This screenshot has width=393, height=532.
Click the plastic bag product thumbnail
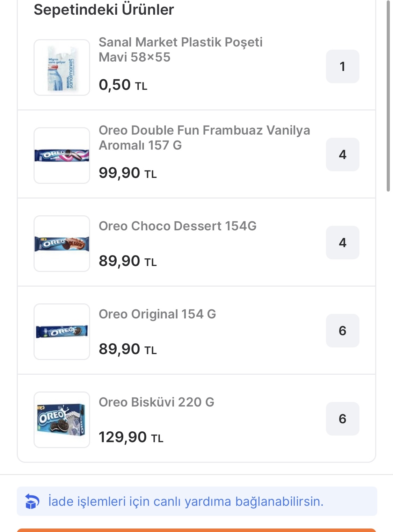tap(62, 67)
